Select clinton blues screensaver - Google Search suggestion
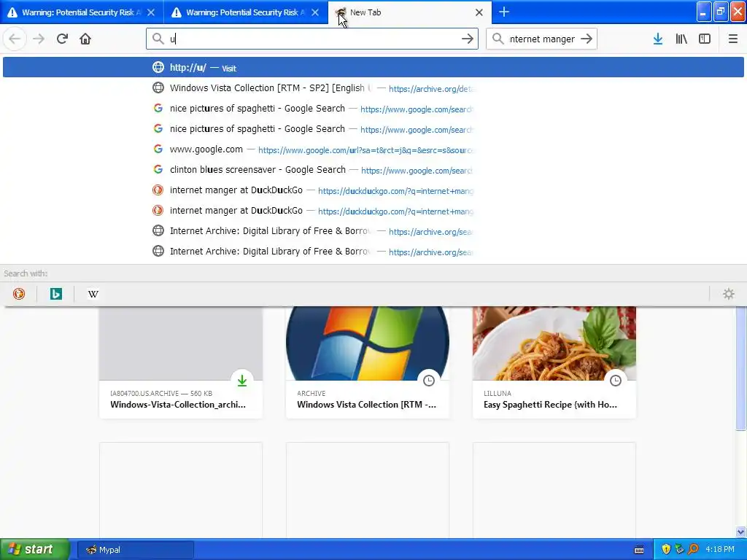 (x=373, y=170)
